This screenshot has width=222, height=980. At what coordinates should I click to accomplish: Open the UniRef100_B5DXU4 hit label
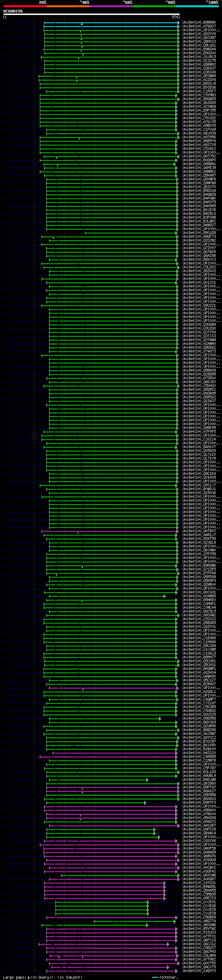coord(199,191)
